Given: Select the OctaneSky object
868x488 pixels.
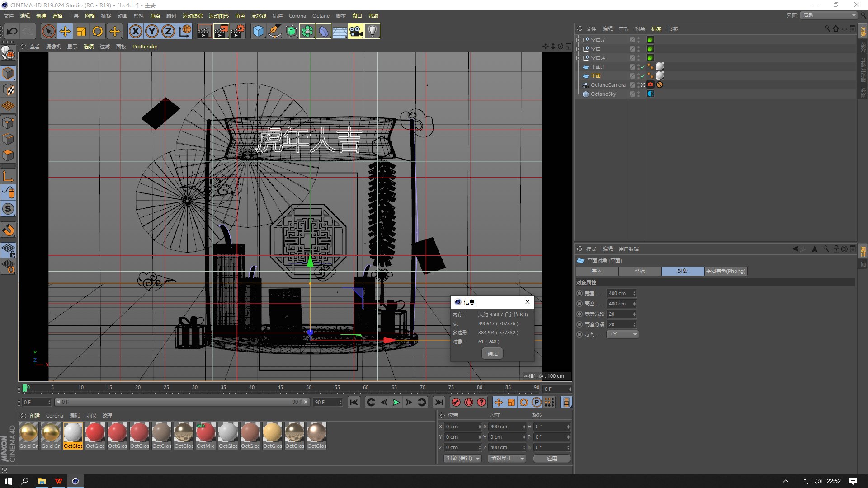Looking at the screenshot, I should [x=603, y=94].
